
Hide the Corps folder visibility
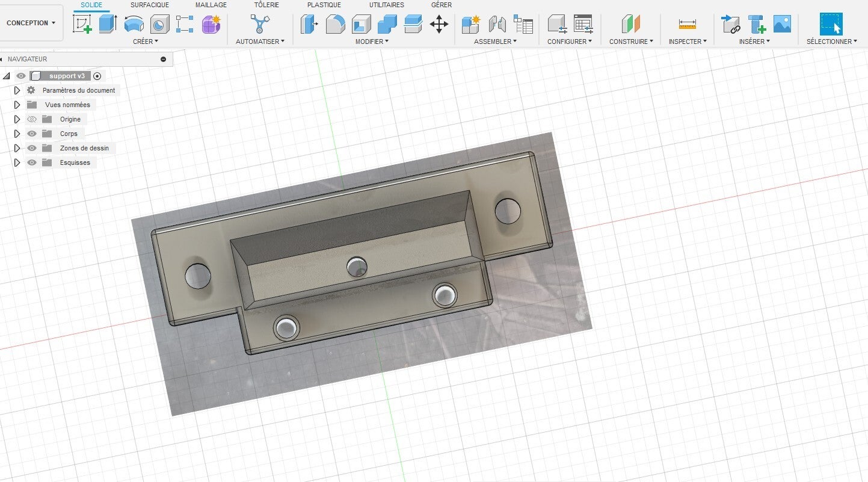pos(32,134)
